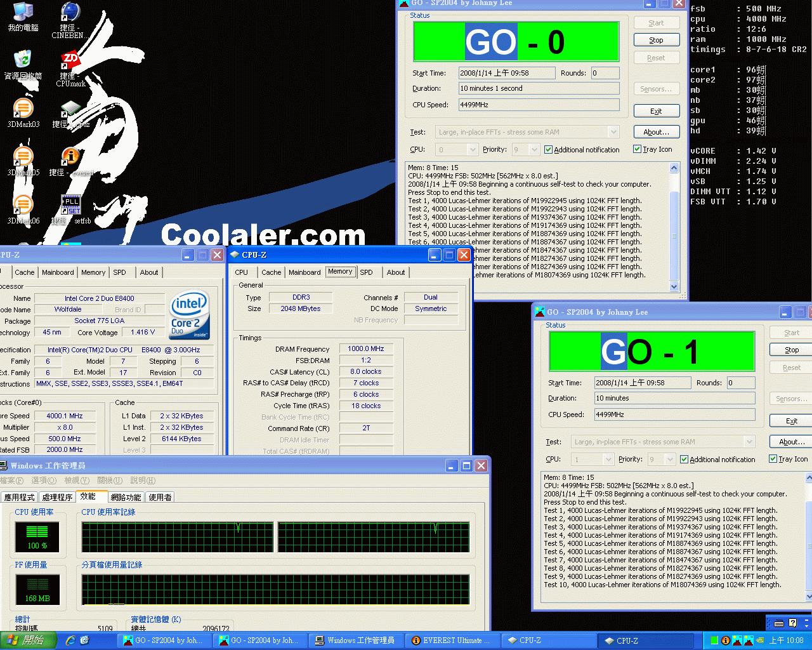812x650 pixels.
Task: Switch to SPD tab in Memory CPU-Z window
Action: click(x=367, y=272)
